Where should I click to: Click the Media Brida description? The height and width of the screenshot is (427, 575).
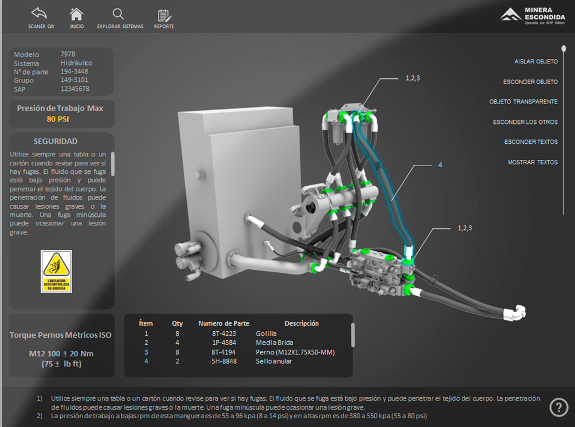click(x=274, y=343)
